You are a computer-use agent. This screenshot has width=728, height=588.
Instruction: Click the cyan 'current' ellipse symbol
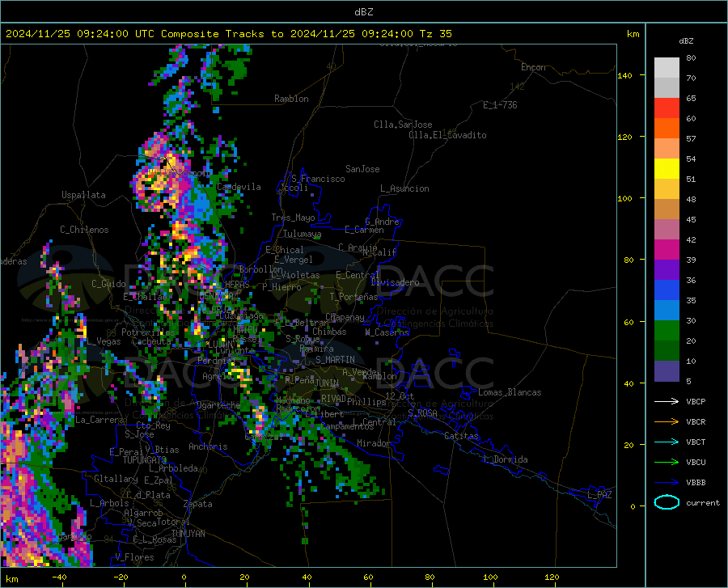667,502
